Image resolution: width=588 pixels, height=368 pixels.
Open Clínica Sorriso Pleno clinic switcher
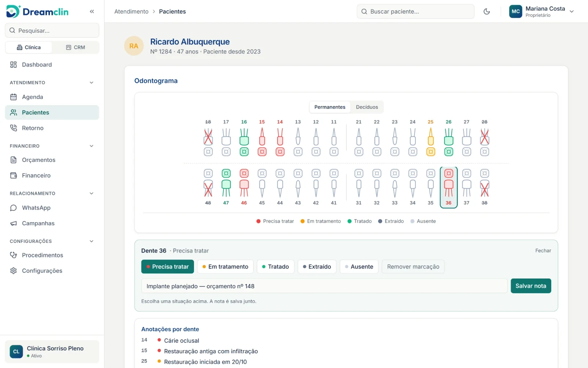click(x=52, y=352)
